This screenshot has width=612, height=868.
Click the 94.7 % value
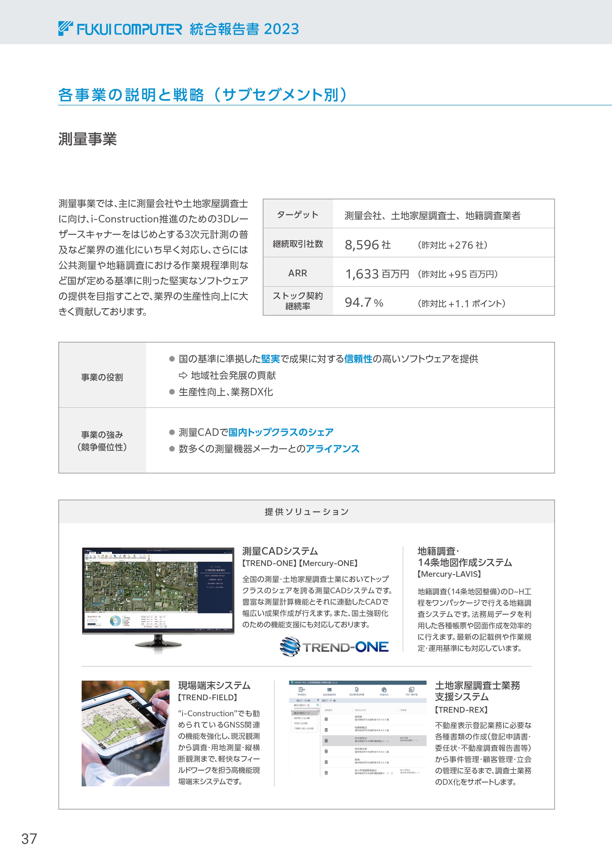coord(364,303)
